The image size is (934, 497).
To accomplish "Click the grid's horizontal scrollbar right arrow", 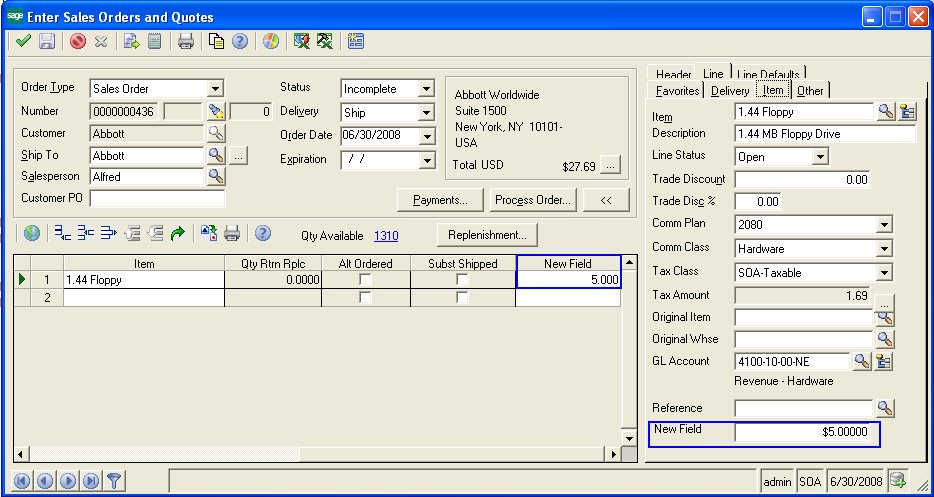I will (614, 454).
